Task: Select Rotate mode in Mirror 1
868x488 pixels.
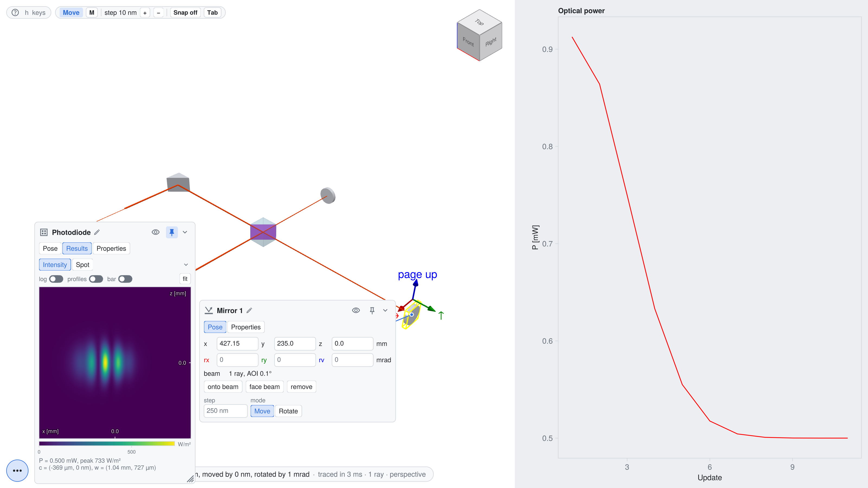Action: click(x=288, y=411)
